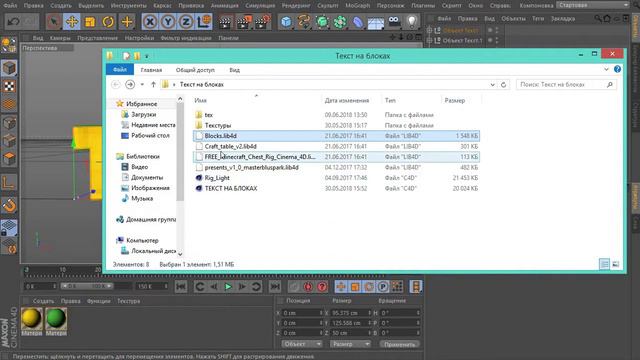Click the Undo arrow in Cinema 4D toolbar
640x360 pixels.
(13, 22)
